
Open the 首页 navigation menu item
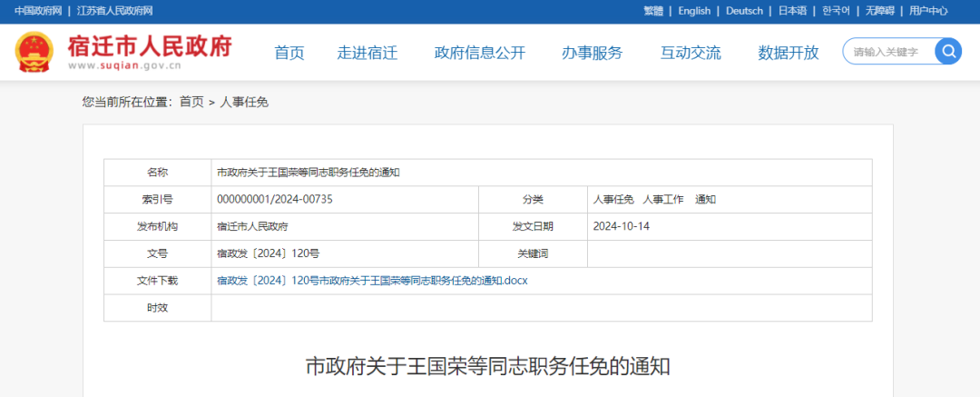tap(289, 53)
